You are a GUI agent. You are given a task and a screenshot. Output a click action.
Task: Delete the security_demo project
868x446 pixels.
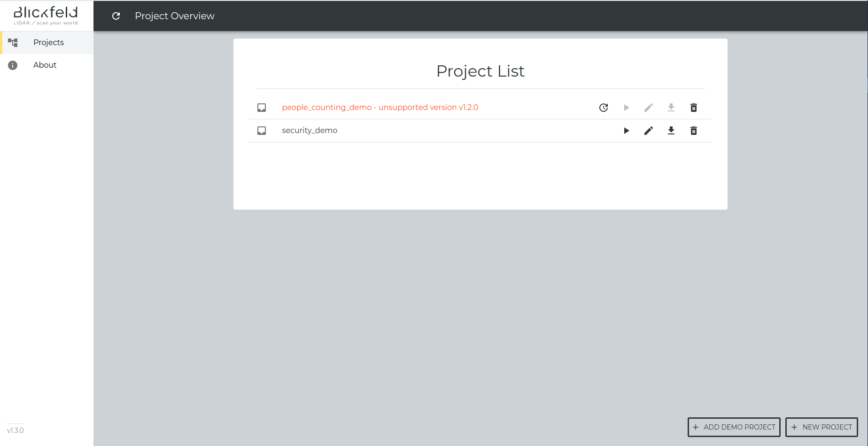[694, 131]
